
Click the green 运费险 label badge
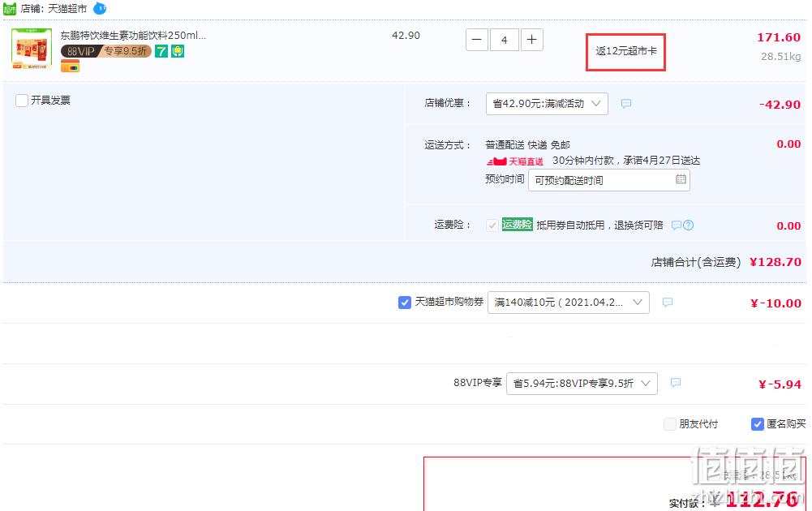coord(518,225)
